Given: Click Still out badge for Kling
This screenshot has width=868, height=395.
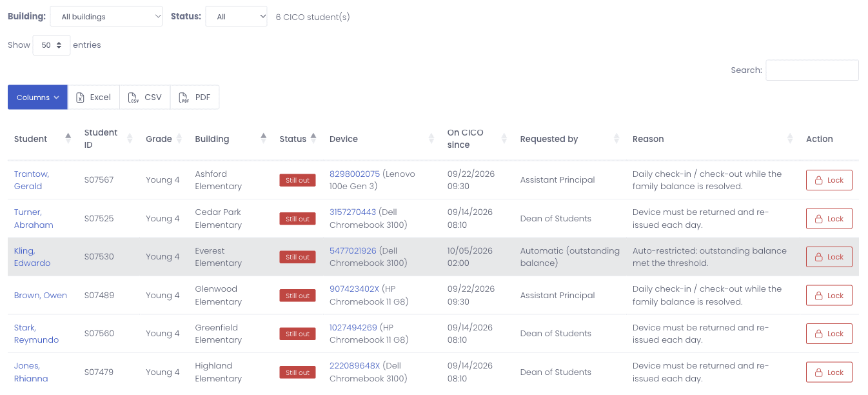Looking at the screenshot, I should pyautogui.click(x=297, y=258).
